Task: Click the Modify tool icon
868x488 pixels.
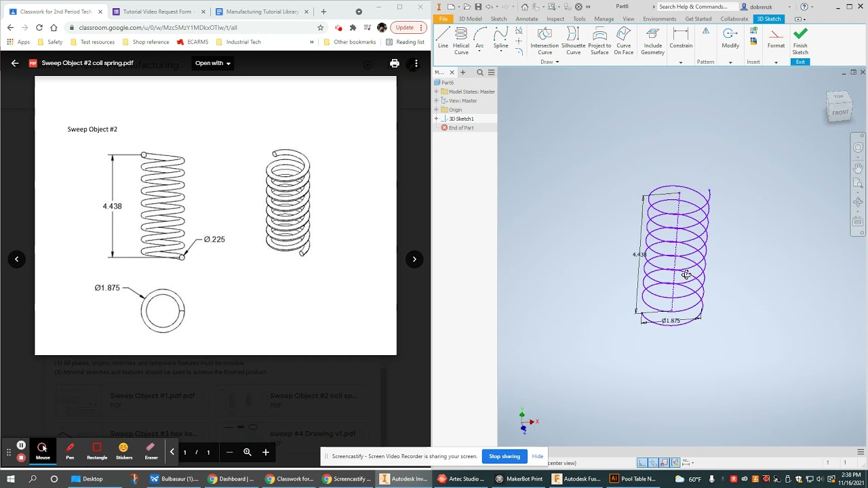Action: pyautogui.click(x=730, y=38)
